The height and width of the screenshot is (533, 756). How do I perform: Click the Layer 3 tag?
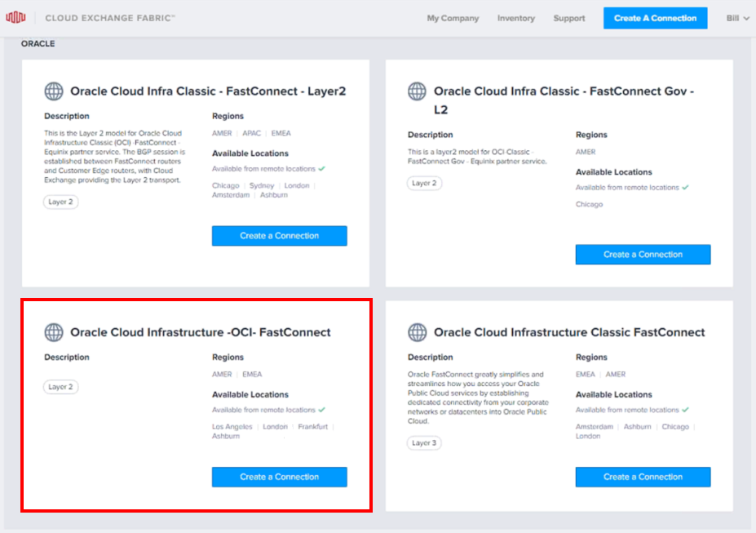[424, 442]
